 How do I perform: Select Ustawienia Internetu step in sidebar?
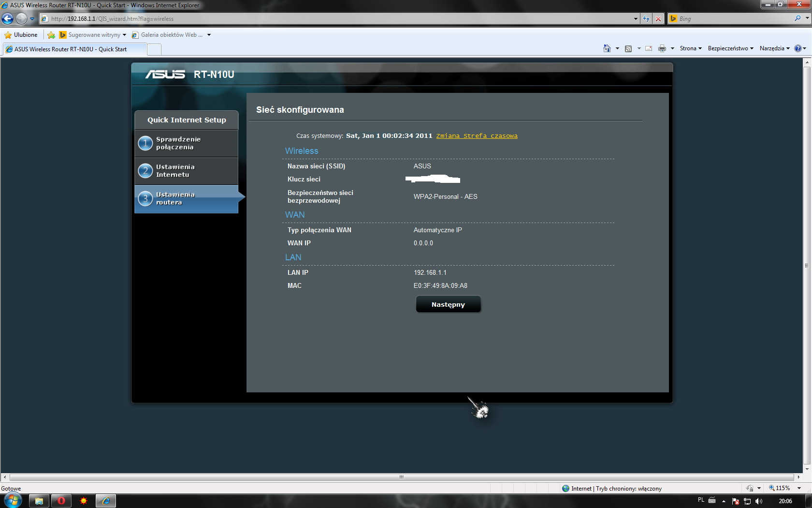[x=187, y=171]
